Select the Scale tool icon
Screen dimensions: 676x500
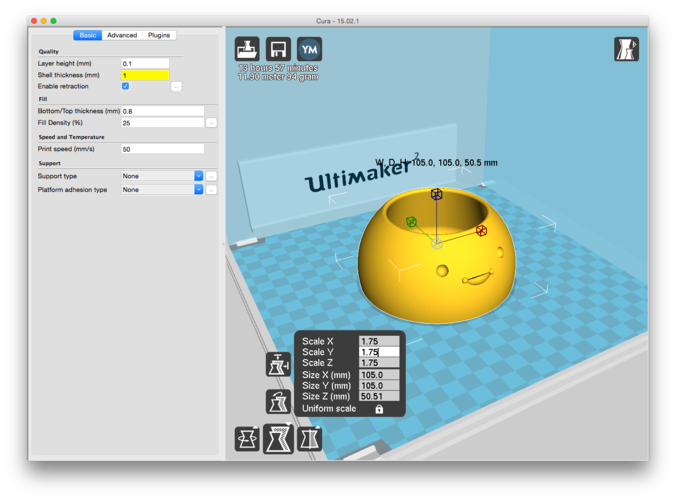click(278, 439)
